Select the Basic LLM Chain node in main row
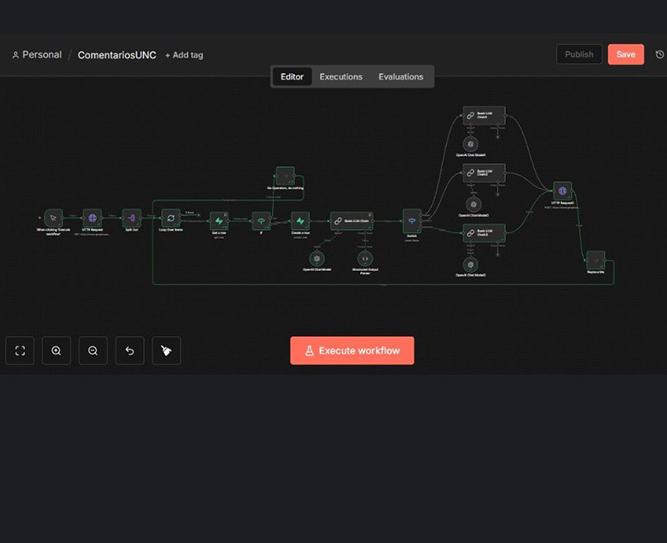The image size is (667, 543). (x=352, y=221)
